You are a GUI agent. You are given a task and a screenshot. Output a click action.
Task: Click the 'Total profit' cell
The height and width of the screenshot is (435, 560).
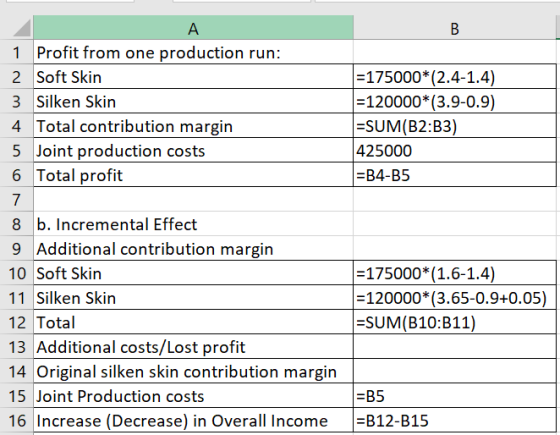(193, 175)
